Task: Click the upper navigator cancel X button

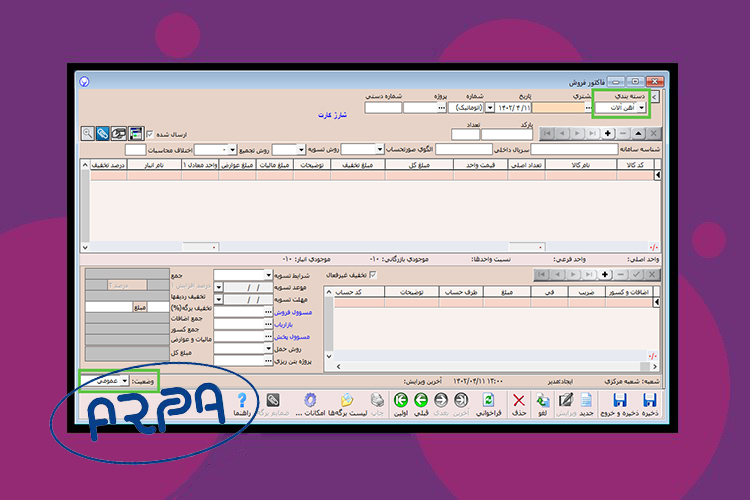Action: (653, 133)
